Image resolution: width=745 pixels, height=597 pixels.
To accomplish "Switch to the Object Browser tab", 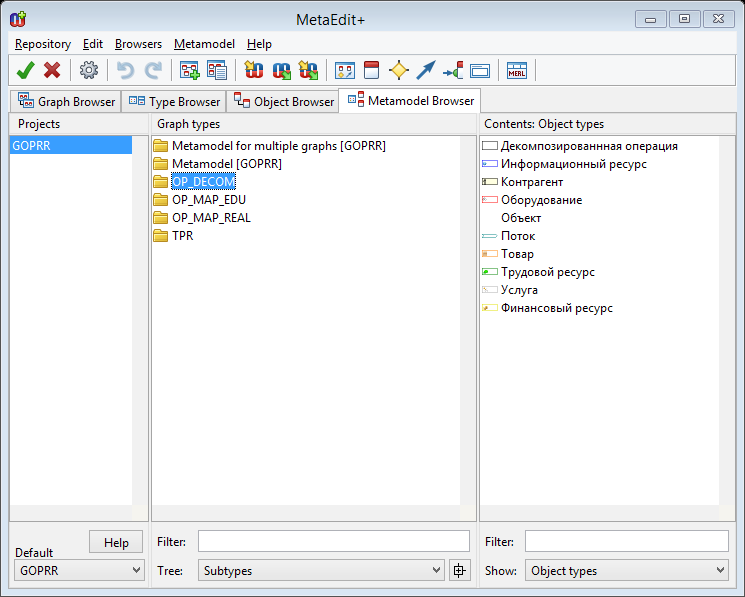I will point(283,102).
